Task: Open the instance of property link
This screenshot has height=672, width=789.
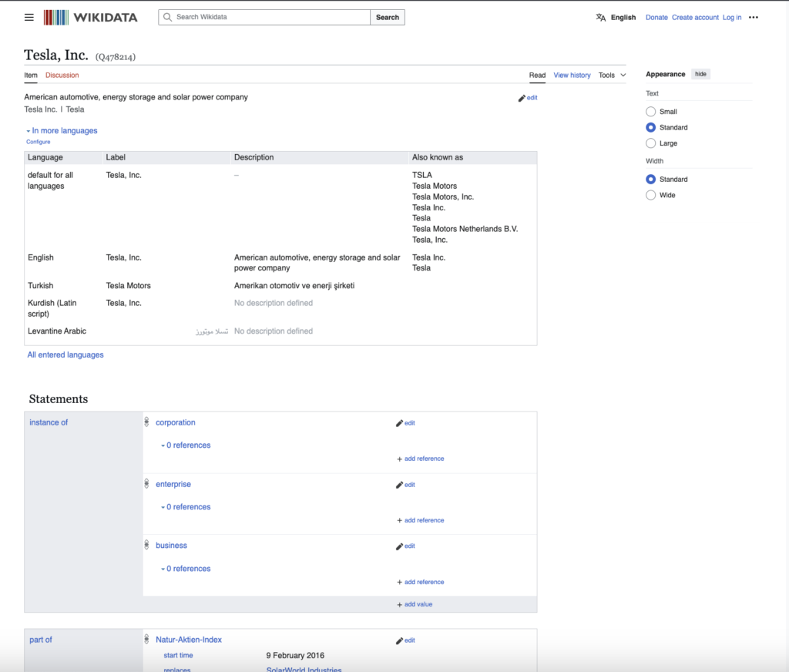Action: 49,422
